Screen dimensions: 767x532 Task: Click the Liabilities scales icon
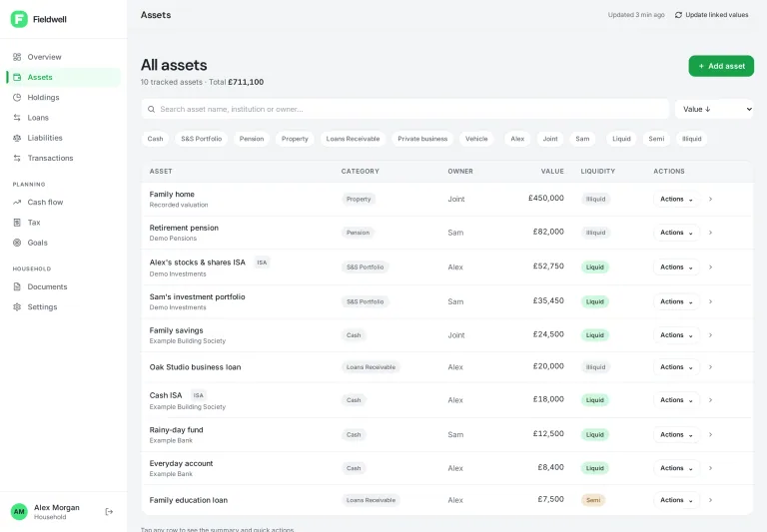[x=17, y=138]
